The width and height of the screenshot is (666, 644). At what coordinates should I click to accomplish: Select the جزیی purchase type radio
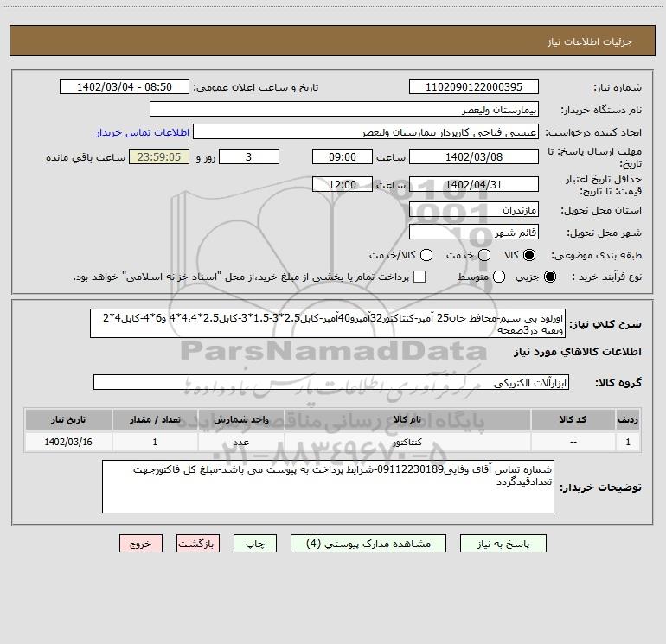click(x=549, y=277)
